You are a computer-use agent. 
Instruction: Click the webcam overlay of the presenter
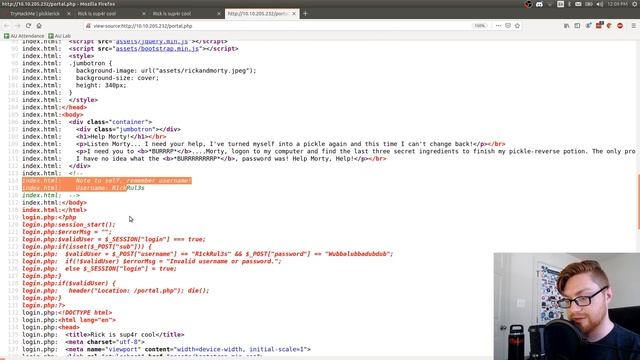coord(567,306)
